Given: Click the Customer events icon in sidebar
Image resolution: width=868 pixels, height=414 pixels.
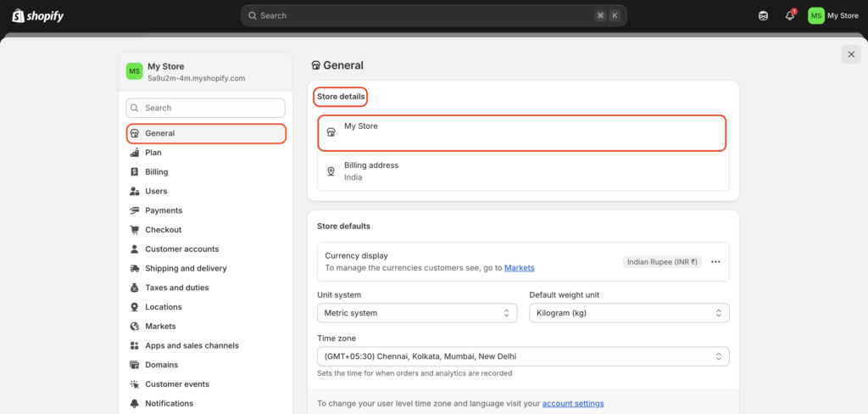Looking at the screenshot, I should [134, 384].
